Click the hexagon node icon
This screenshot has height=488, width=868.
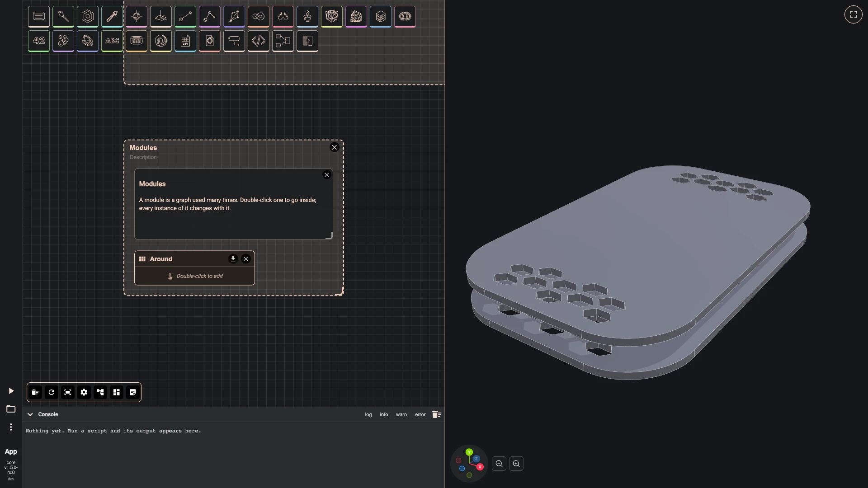coord(88,16)
